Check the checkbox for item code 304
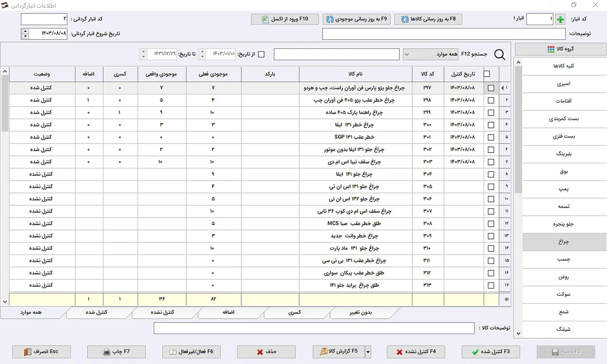607x364 pixels. click(491, 174)
